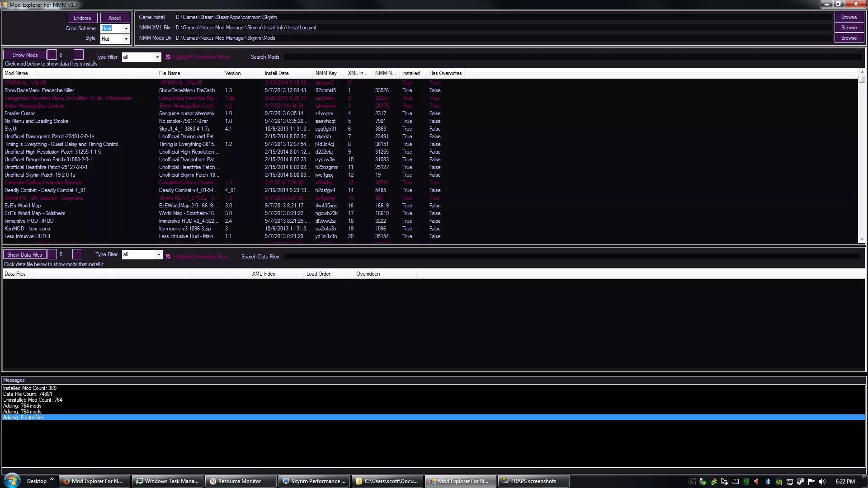Click the Endorse button

coord(82,18)
